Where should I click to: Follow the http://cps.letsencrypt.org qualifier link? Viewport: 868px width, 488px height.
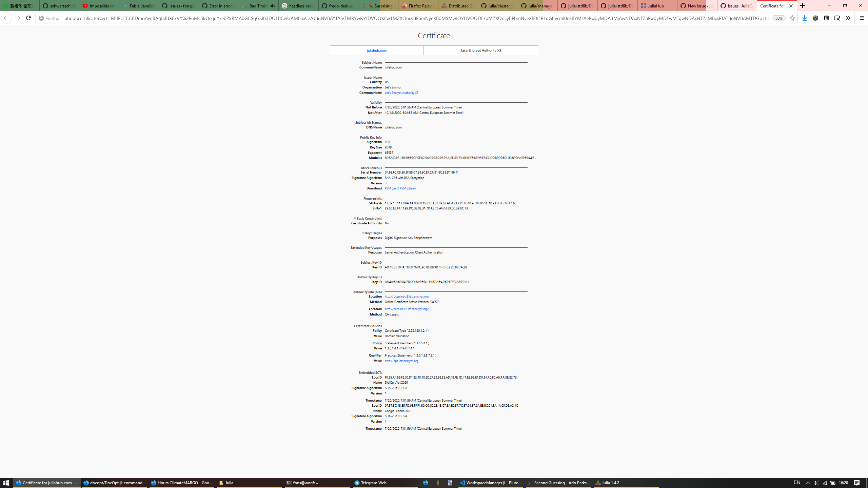click(x=401, y=361)
